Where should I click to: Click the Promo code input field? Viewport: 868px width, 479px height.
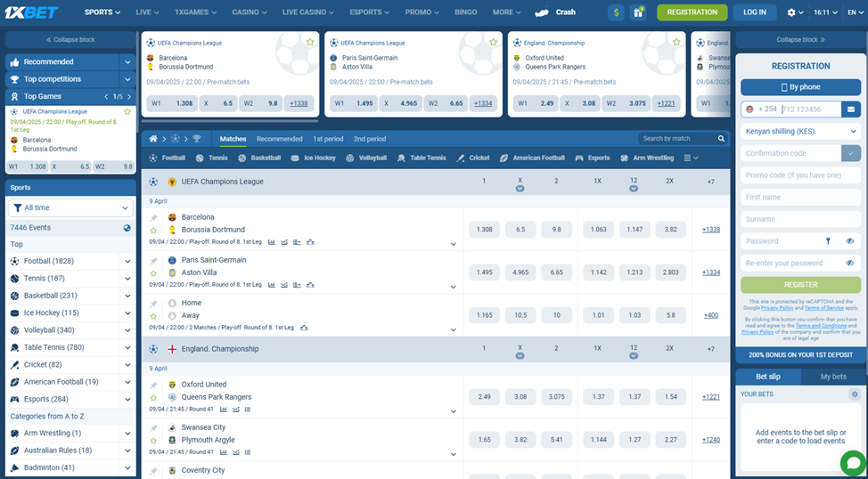coord(800,175)
